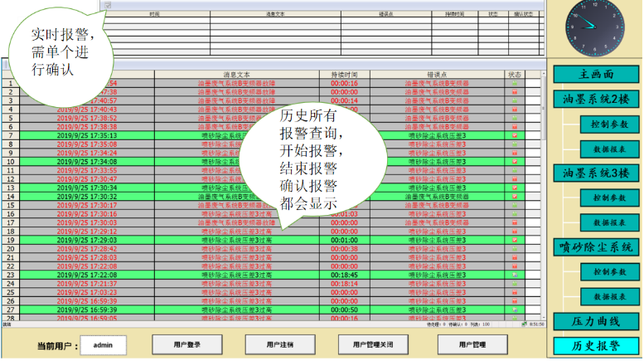Click the small toolbar icon above real-time alarm table
Screen dimensions: 644x361
(107, 4)
